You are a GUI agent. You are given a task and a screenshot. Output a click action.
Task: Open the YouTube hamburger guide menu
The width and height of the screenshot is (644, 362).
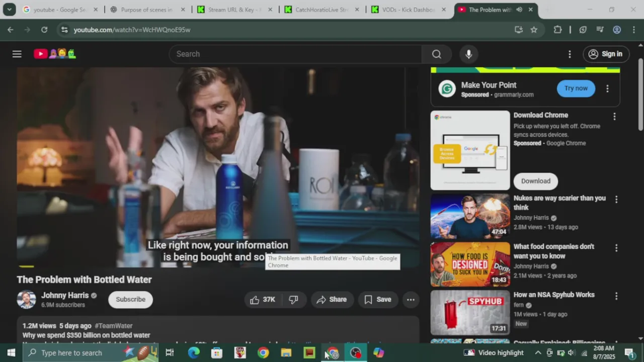click(x=17, y=54)
